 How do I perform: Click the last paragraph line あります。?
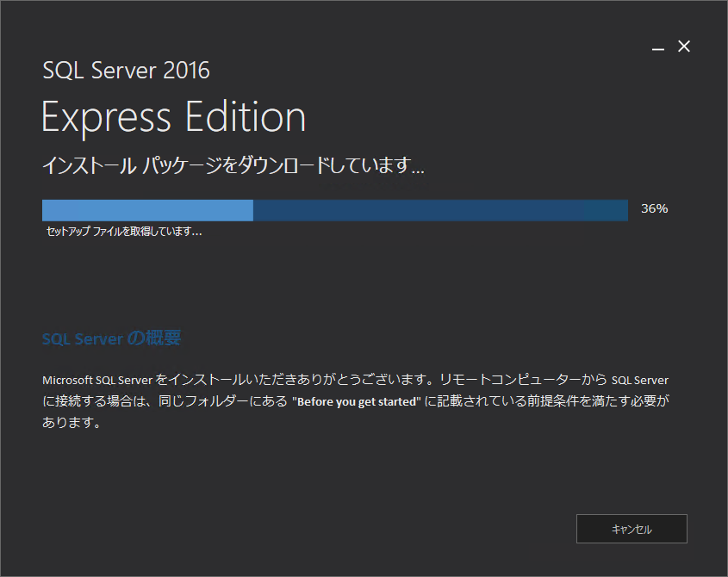coord(66,424)
